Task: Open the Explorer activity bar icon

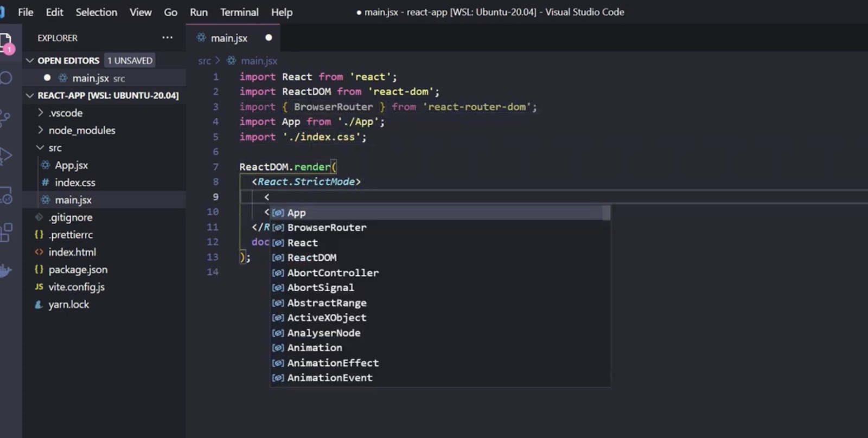Action: pos(5,42)
